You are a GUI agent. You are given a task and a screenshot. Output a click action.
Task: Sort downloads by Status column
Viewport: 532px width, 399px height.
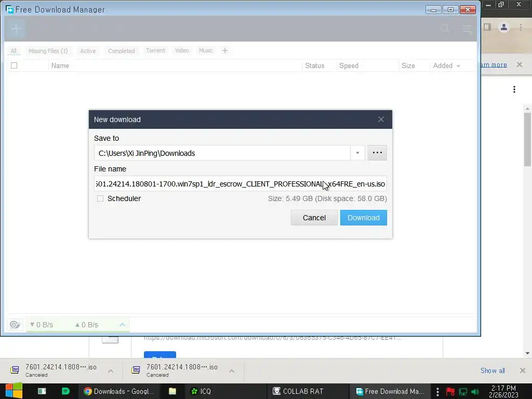pos(314,65)
